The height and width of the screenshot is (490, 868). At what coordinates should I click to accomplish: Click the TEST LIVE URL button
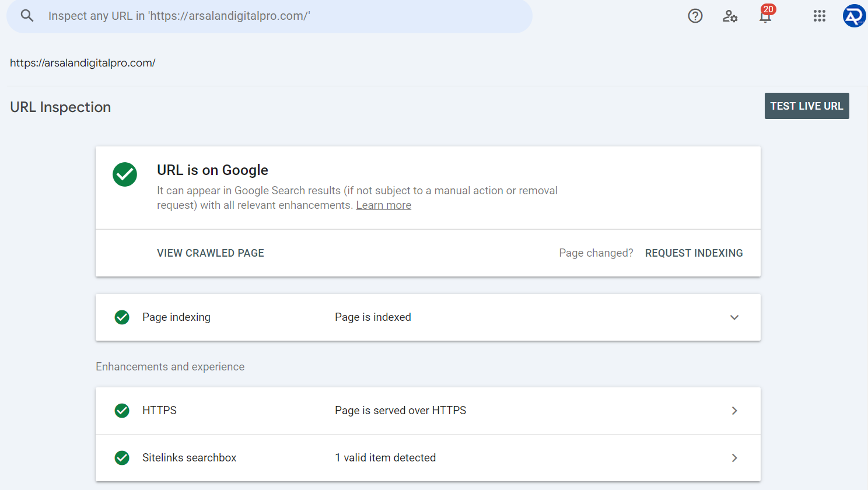click(807, 106)
